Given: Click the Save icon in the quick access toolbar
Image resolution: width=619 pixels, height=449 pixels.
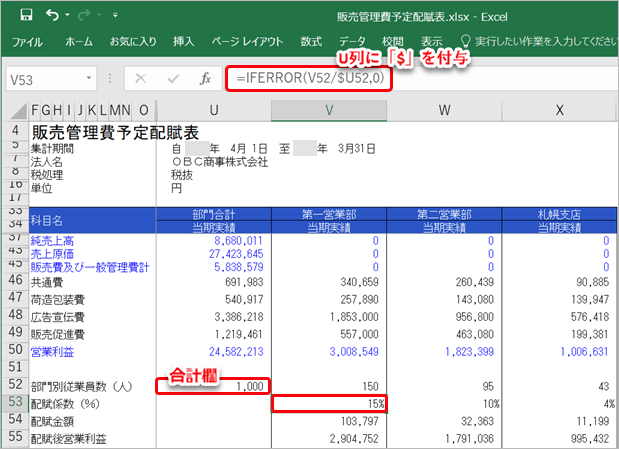Looking at the screenshot, I should pos(26,15).
